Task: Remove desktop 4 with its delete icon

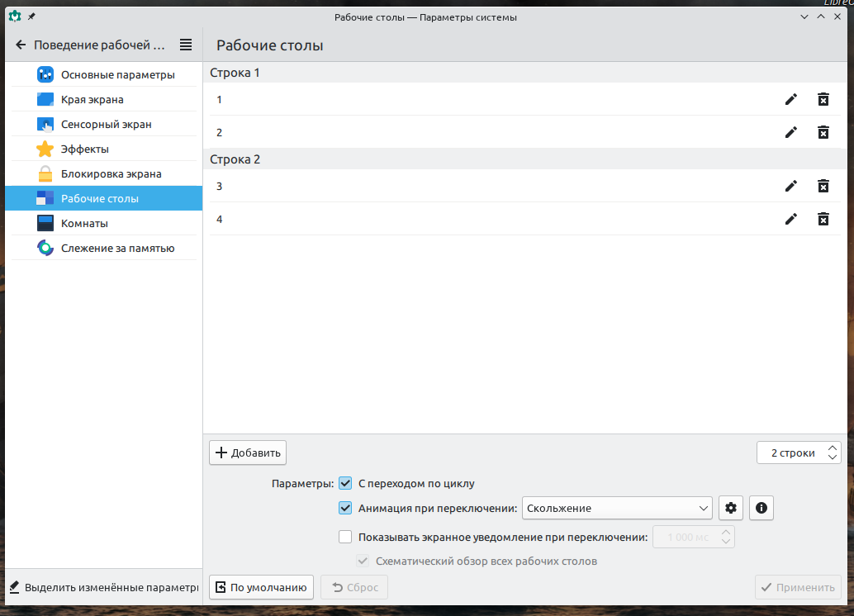Action: pyautogui.click(x=823, y=219)
